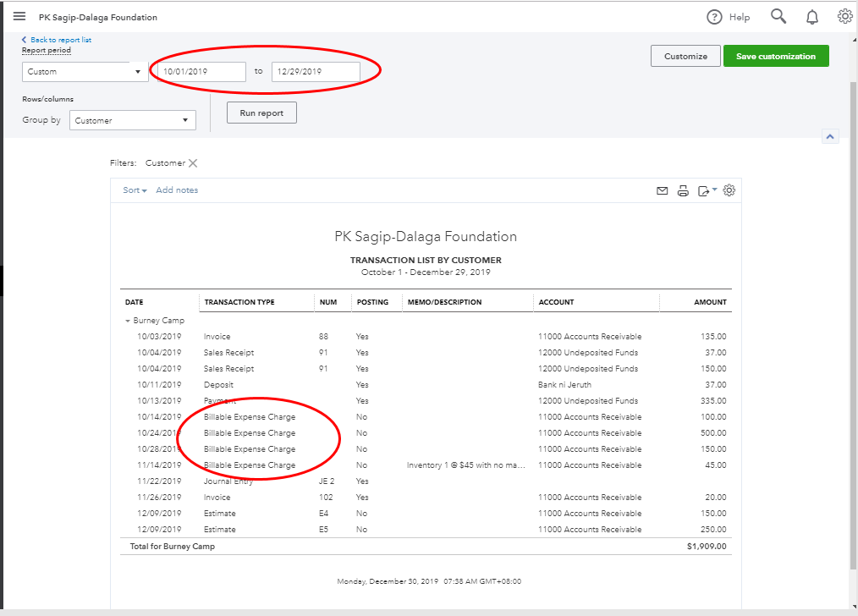Screen dimensions: 858x616
Task: Open the Journal Entry JE 2
Action: click(x=228, y=481)
